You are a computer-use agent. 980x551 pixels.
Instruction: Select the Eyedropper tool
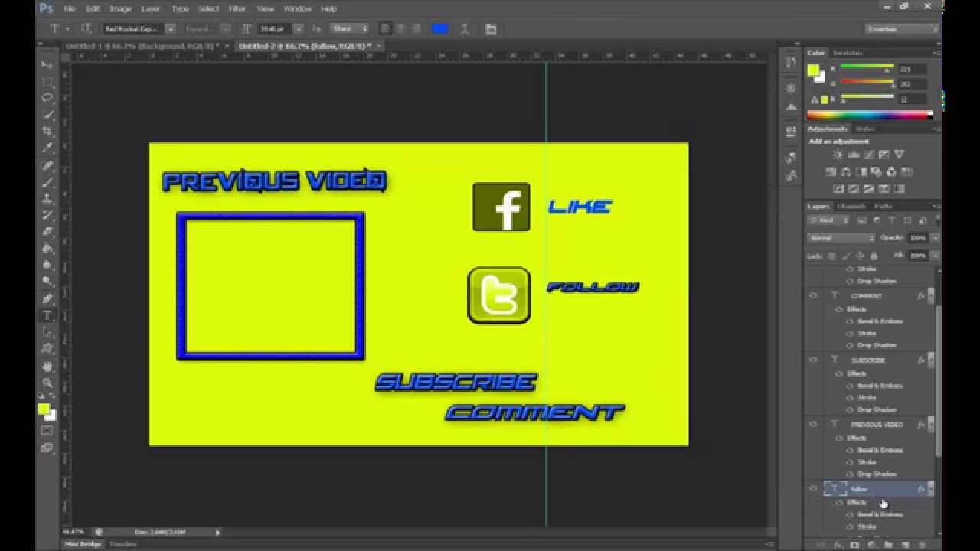click(x=47, y=148)
